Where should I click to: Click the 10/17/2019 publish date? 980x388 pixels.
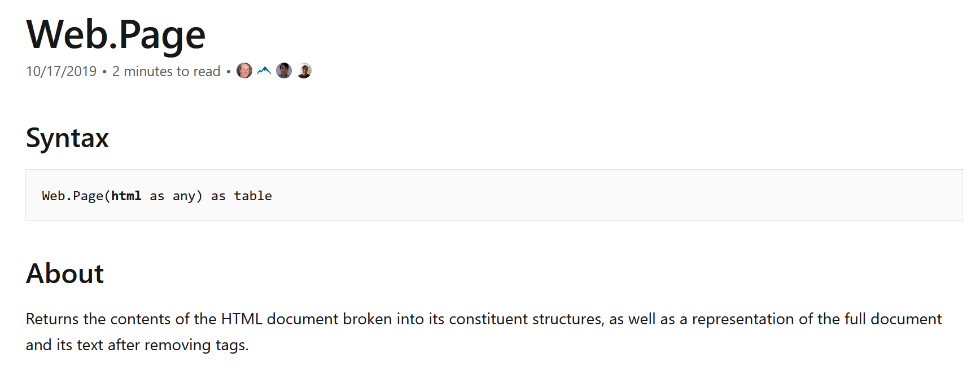[62, 72]
